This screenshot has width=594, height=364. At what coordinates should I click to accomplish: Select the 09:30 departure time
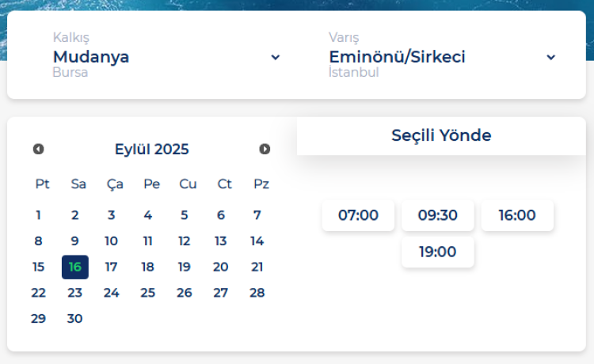click(438, 215)
